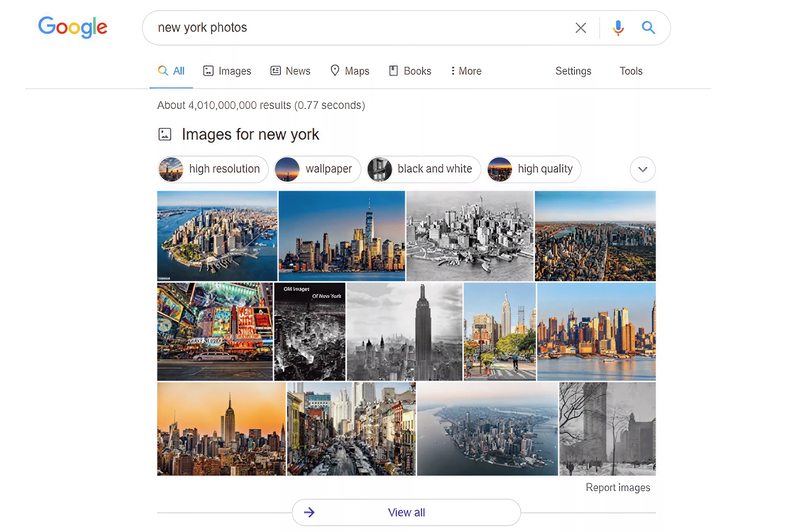Click the image icon beside 'Images for new york'

(x=165, y=134)
